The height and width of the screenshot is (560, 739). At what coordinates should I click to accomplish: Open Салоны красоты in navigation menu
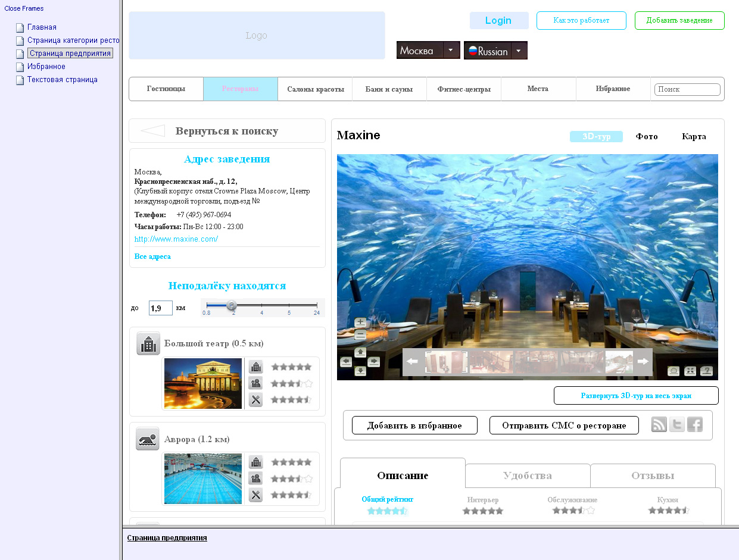point(316,89)
